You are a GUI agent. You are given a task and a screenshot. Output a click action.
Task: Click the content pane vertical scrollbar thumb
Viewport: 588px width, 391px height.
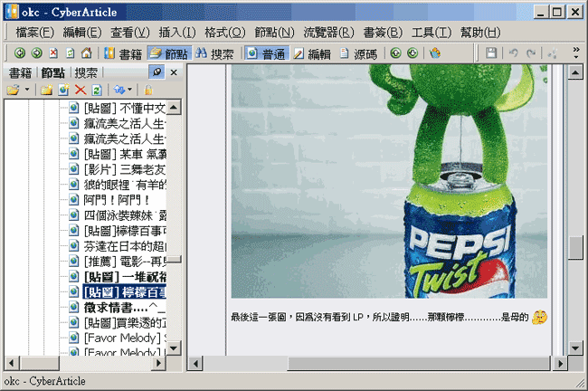tap(575, 247)
